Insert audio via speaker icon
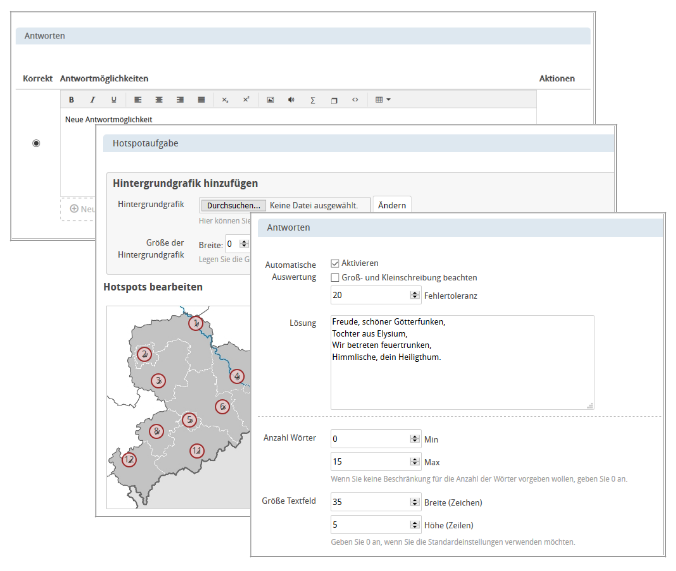676x571 pixels. tap(291, 100)
